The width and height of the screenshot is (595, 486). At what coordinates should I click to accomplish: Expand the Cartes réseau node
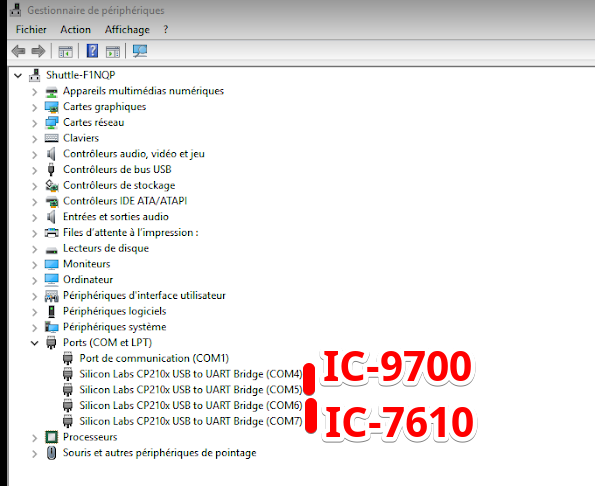pyautogui.click(x=35, y=123)
